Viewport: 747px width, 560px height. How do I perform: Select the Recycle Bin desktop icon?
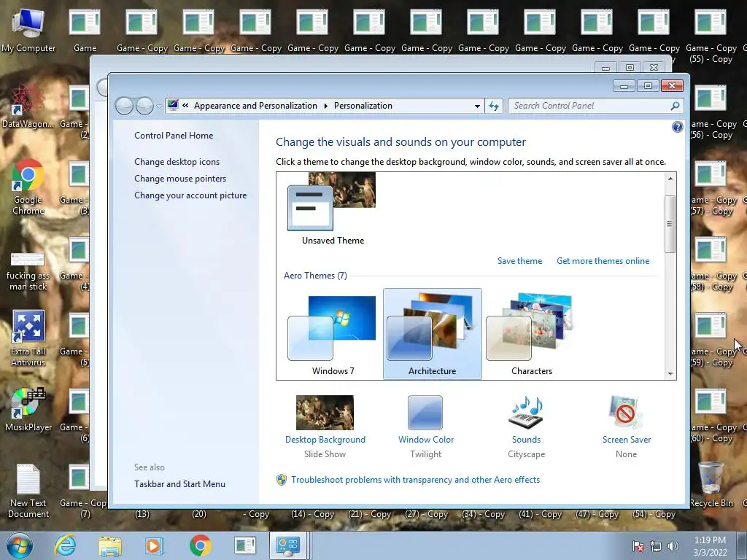coord(711,484)
